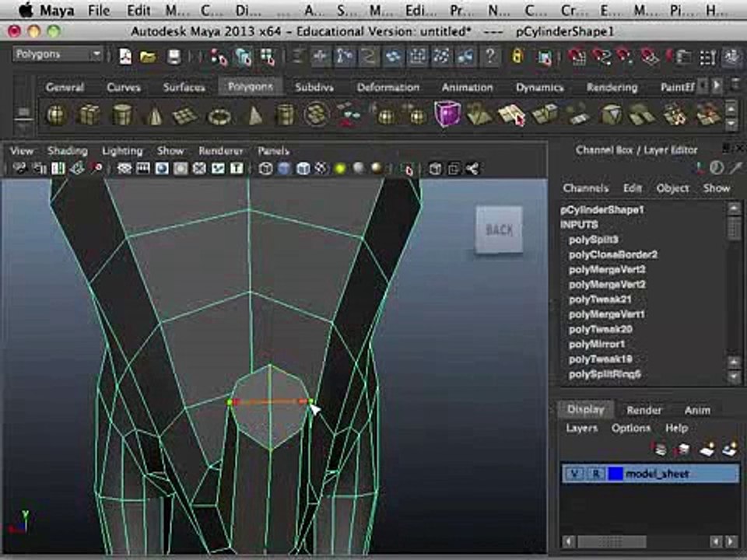
Task: Open the Channels menu in Channel Box
Action: [x=585, y=188]
